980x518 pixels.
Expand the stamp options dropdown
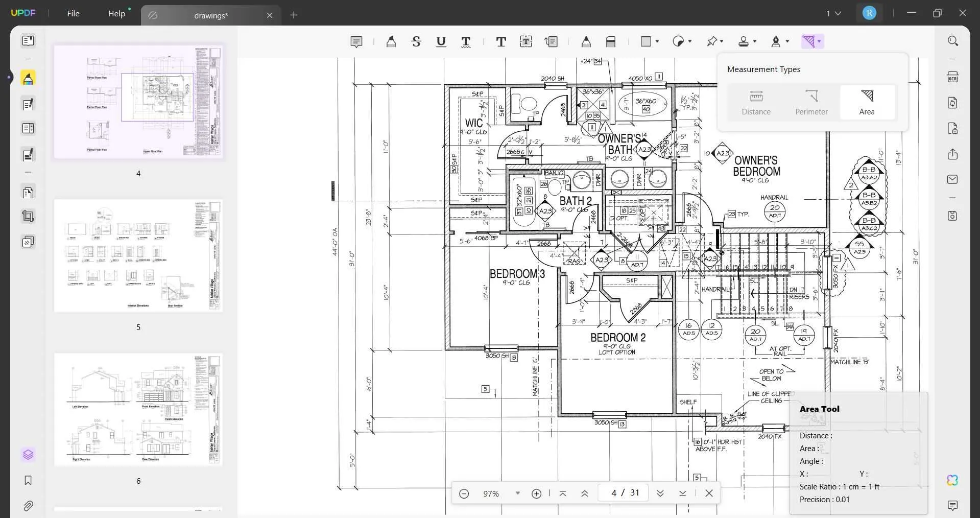click(755, 41)
